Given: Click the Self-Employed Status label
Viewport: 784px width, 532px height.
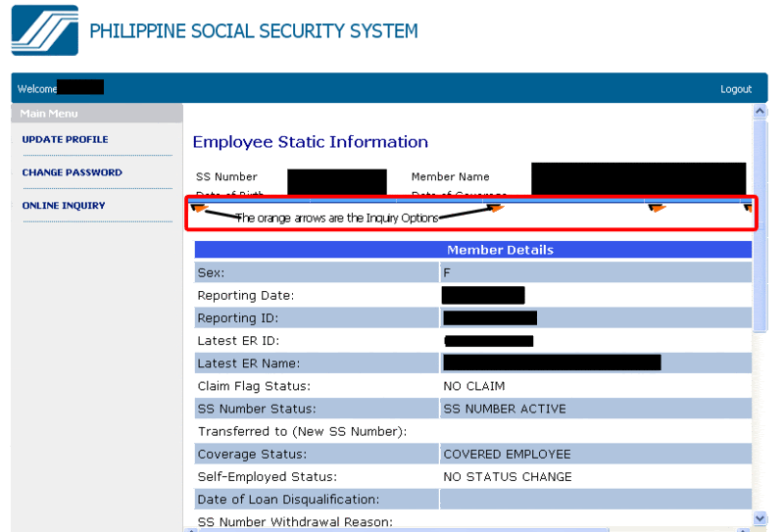Looking at the screenshot, I should pos(267,477).
